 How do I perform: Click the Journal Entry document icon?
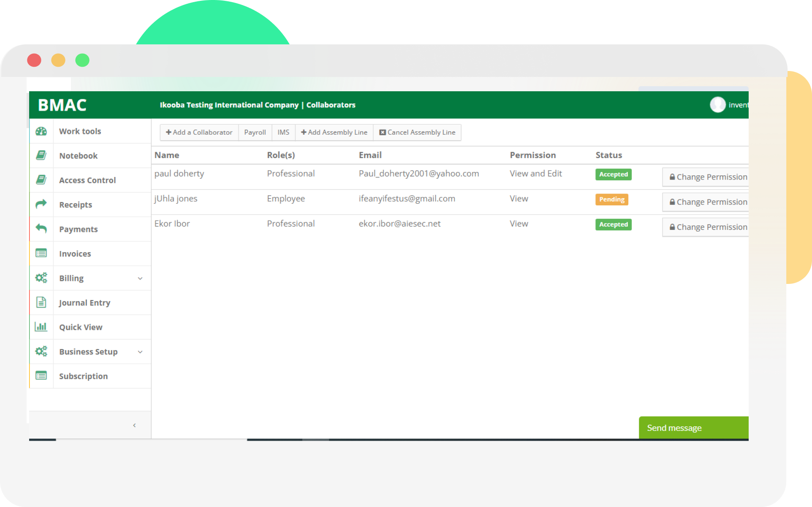tap(41, 303)
